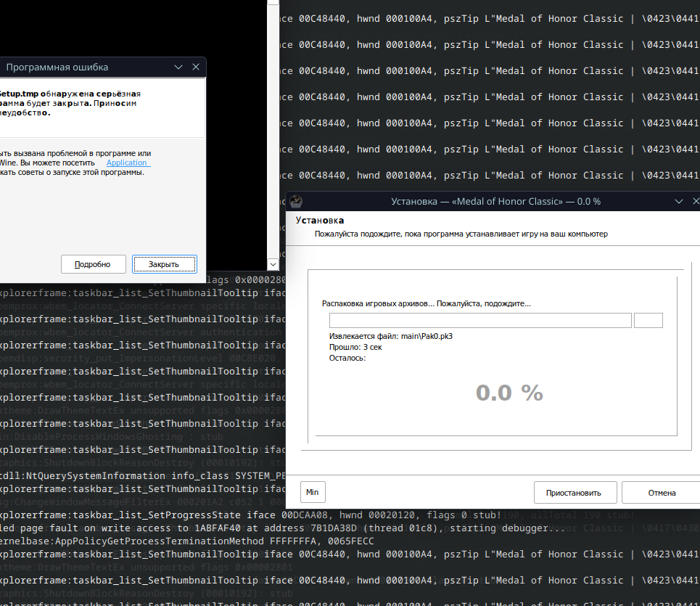Click the NtQuerySystemInformation terminal log line
Image resolution: width=700 pixels, height=606 pixels.
coord(143,475)
